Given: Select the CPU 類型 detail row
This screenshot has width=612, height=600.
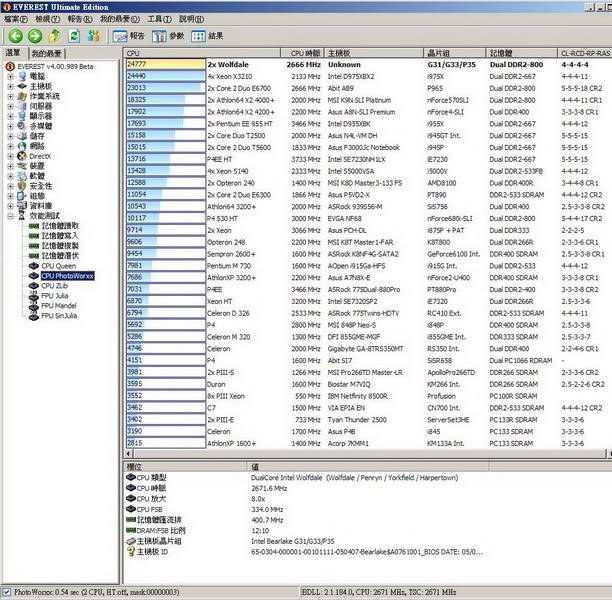Looking at the screenshot, I should pyautogui.click(x=292, y=477).
